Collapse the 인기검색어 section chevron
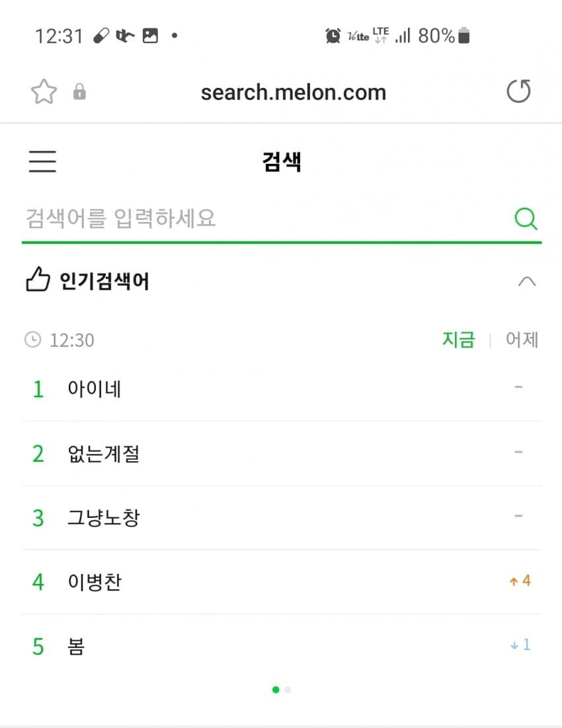Screen dimensions: 562x728 527,281
